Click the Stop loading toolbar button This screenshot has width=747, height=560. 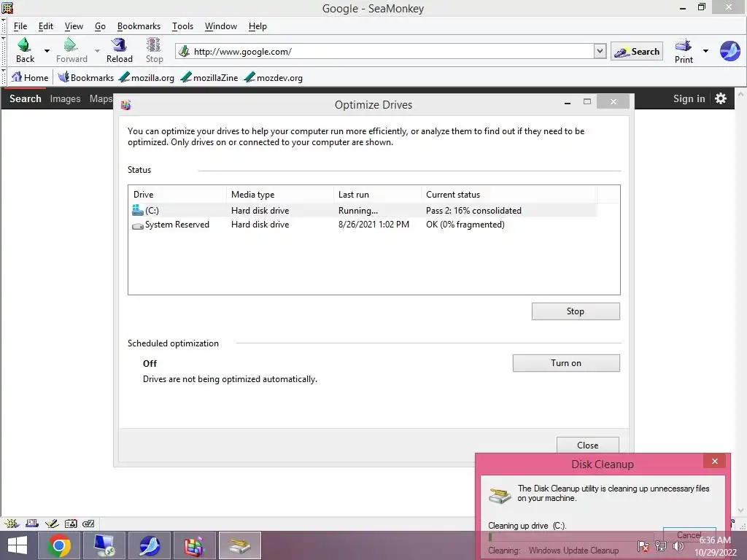pyautogui.click(x=154, y=50)
